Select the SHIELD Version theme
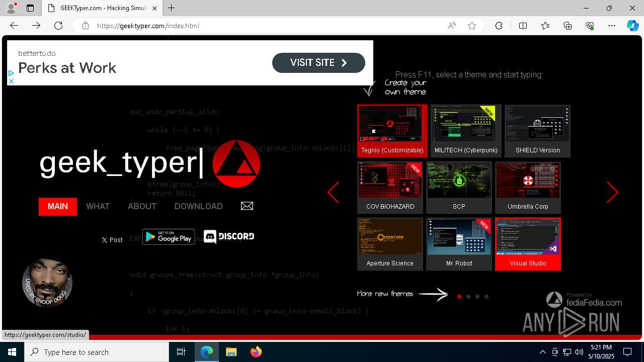Viewport: 644px width, 362px height. (x=537, y=131)
